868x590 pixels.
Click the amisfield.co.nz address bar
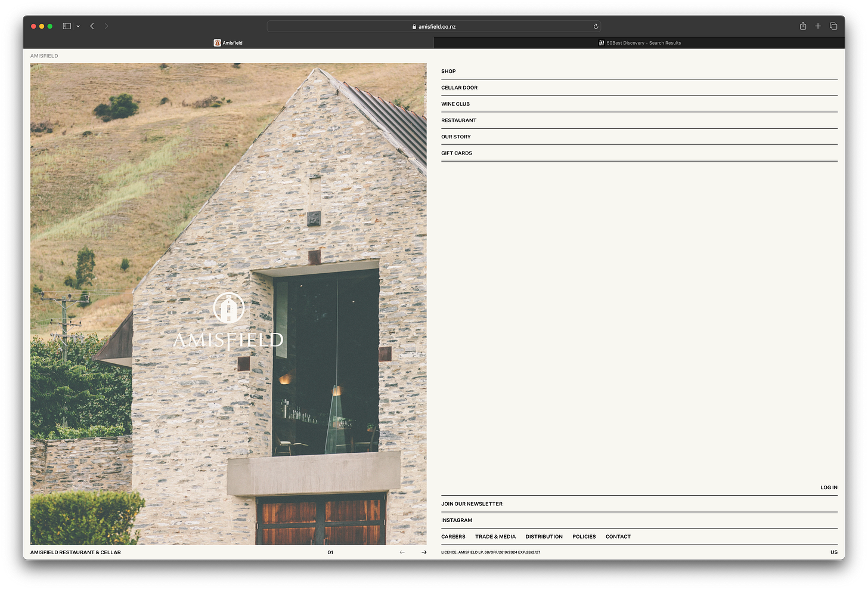[434, 26]
